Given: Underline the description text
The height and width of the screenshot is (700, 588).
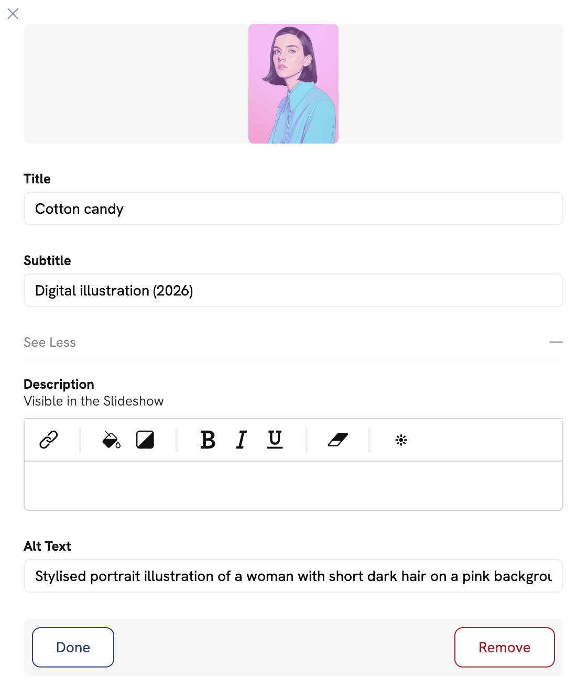Looking at the screenshot, I should 274,441.
